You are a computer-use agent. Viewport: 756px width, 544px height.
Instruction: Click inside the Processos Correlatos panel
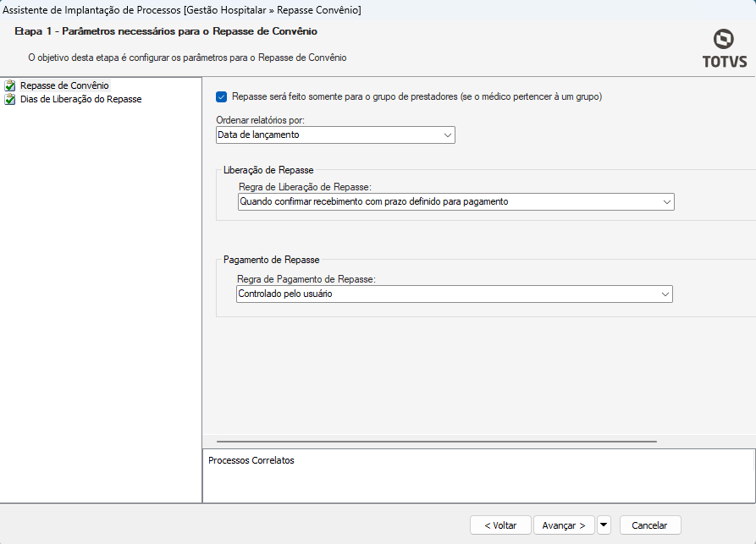tap(478, 481)
